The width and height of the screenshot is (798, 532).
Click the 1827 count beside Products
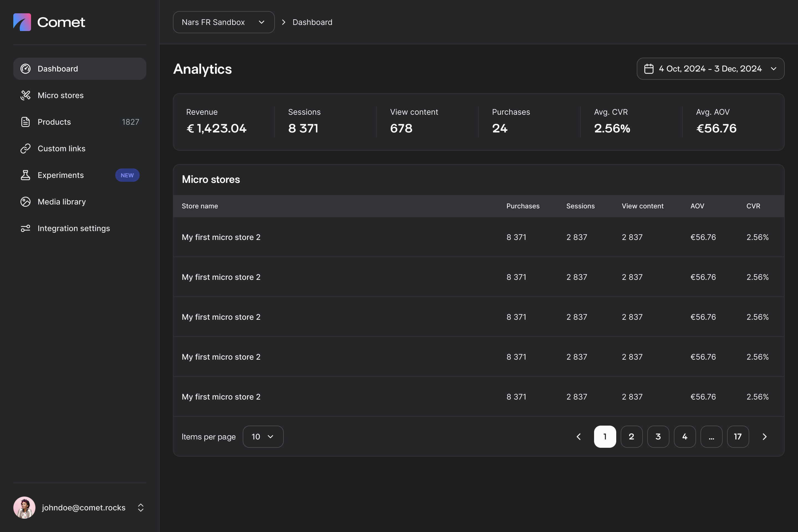point(130,122)
